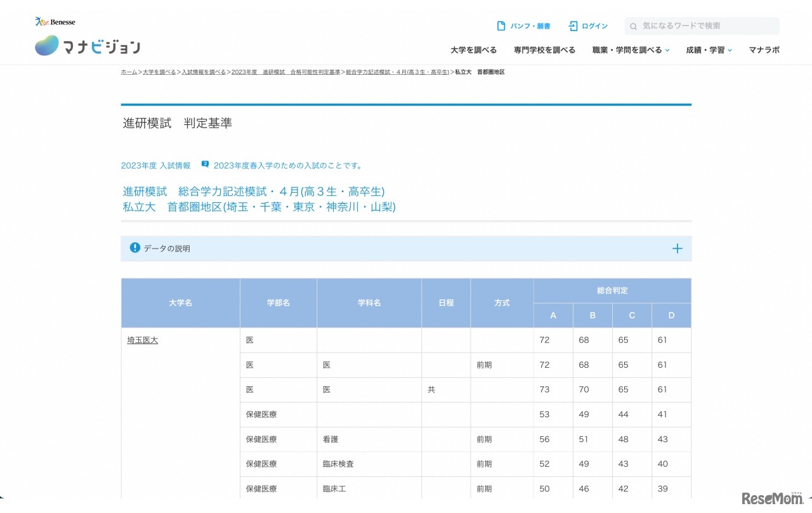The width and height of the screenshot is (812, 513).
Task: Click the login arrow icon
Action: click(573, 26)
